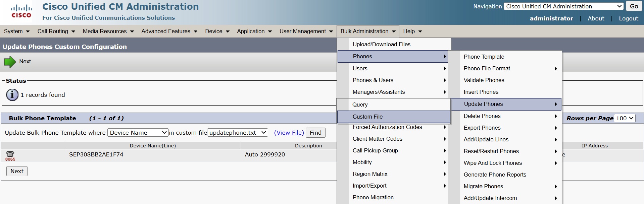Select Custom File from the submenu
644x204 pixels.
[367, 117]
